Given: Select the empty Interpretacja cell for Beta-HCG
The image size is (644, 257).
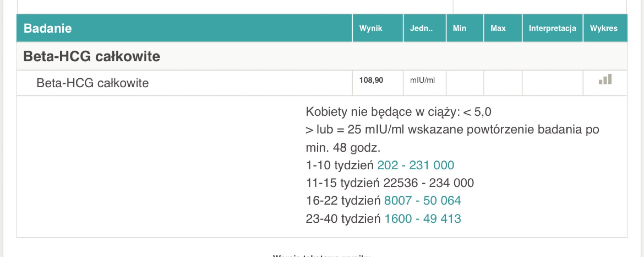Looking at the screenshot, I should pos(553,83).
